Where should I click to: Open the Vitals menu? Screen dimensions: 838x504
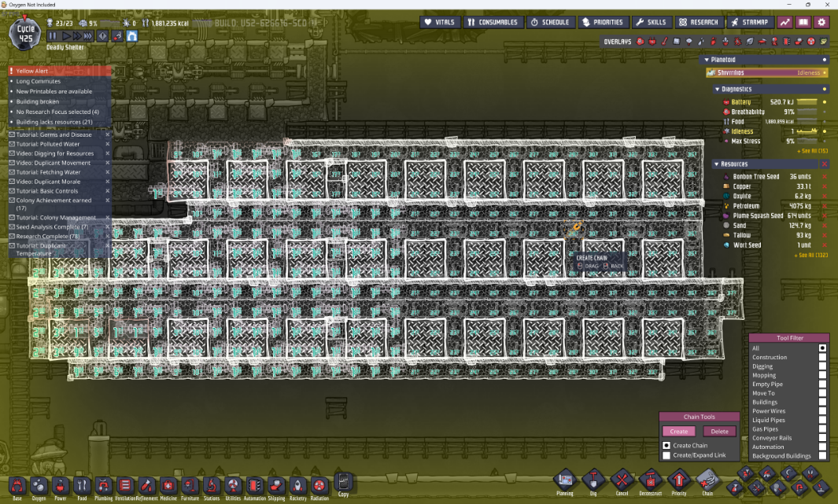439,22
